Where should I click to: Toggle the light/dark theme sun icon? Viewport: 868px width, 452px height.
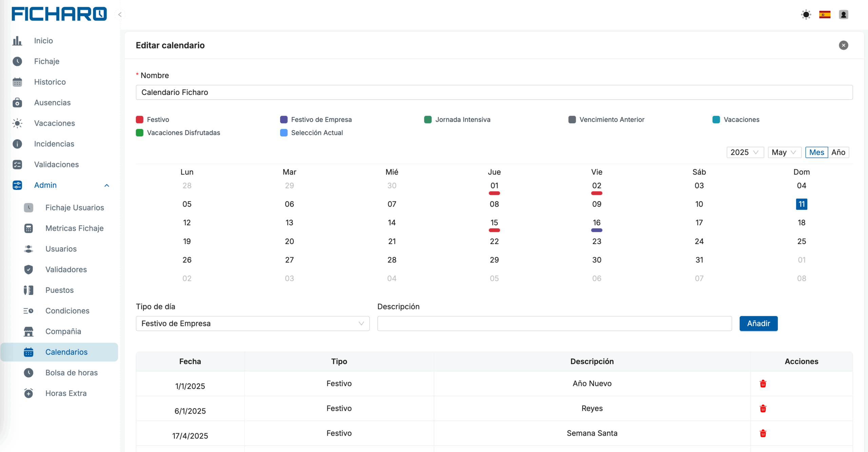tap(806, 15)
